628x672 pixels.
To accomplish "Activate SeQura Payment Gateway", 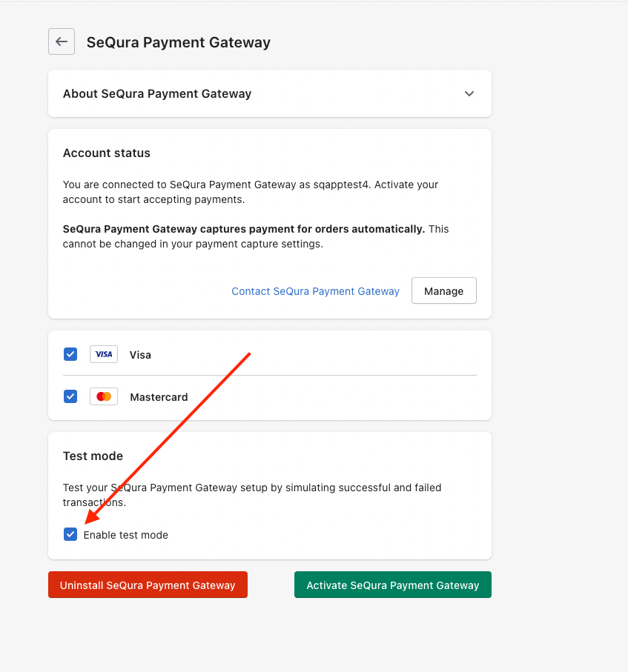I will (x=392, y=585).
